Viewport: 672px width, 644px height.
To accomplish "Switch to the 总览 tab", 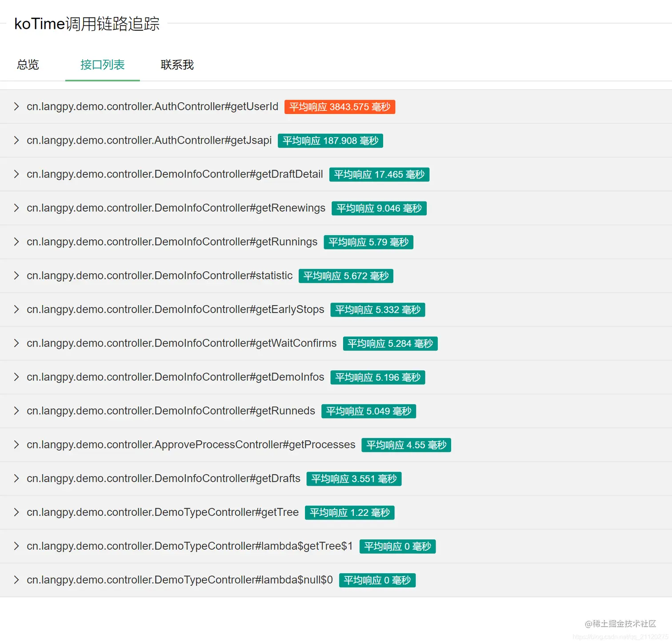I will [x=28, y=65].
